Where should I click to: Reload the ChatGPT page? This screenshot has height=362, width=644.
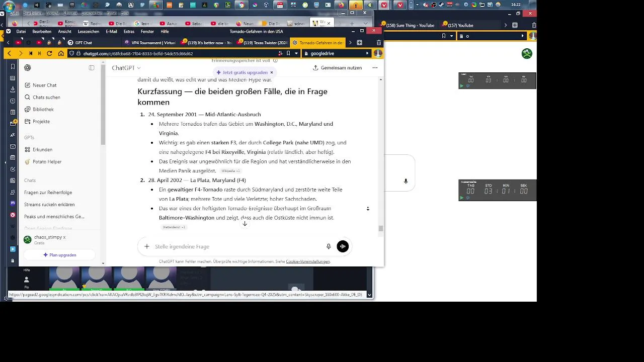coord(49,53)
